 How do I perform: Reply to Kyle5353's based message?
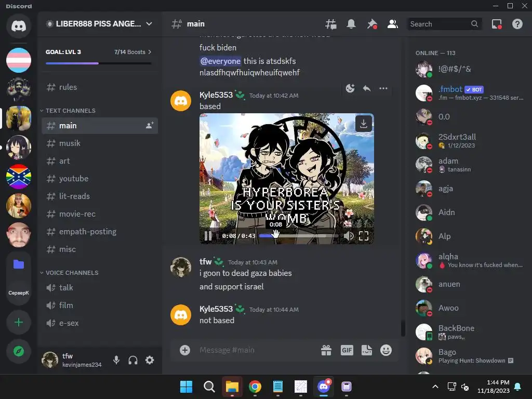[x=367, y=88]
